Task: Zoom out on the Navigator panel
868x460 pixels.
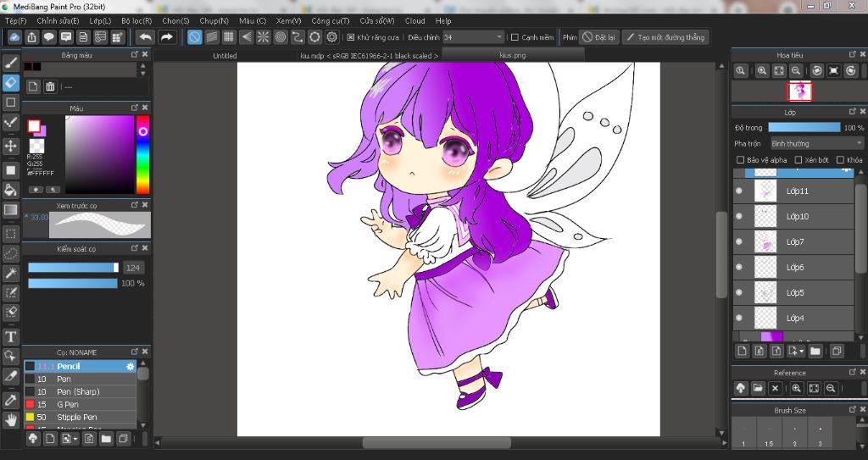Action: pos(795,70)
